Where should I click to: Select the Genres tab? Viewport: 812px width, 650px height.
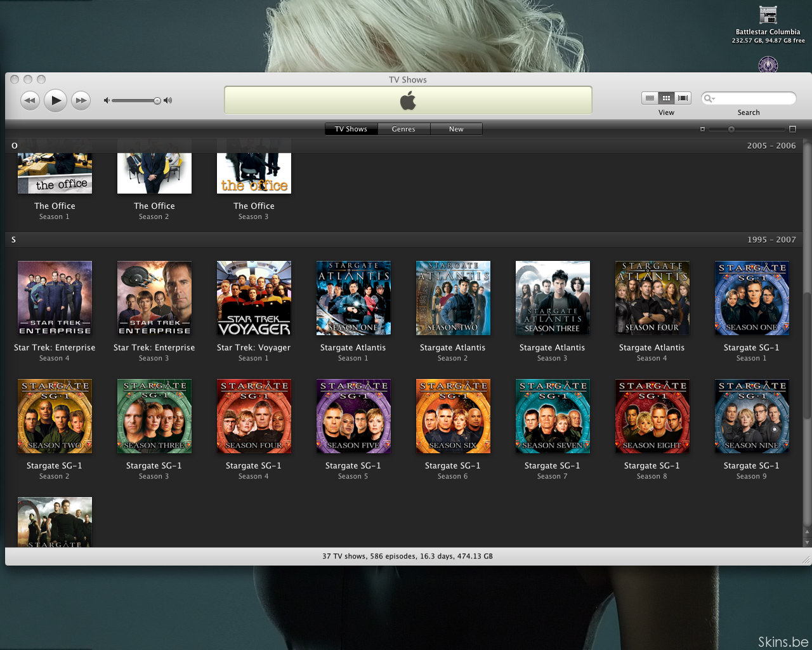click(x=403, y=129)
